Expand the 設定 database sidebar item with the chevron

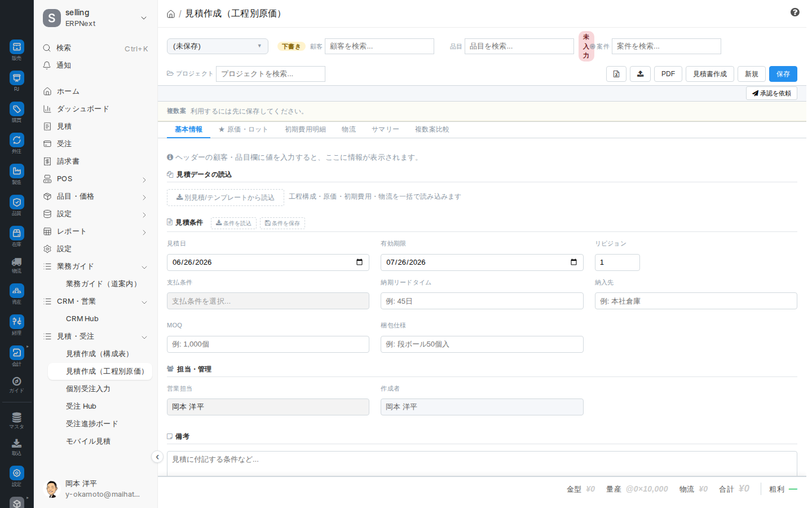coord(144,214)
